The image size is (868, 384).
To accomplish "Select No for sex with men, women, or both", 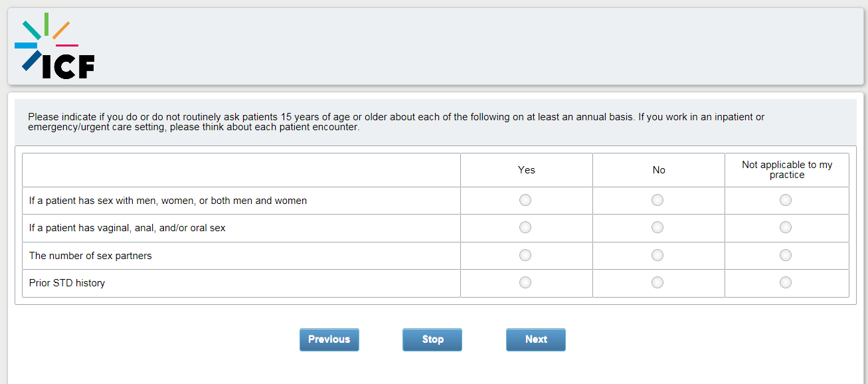I will 657,200.
